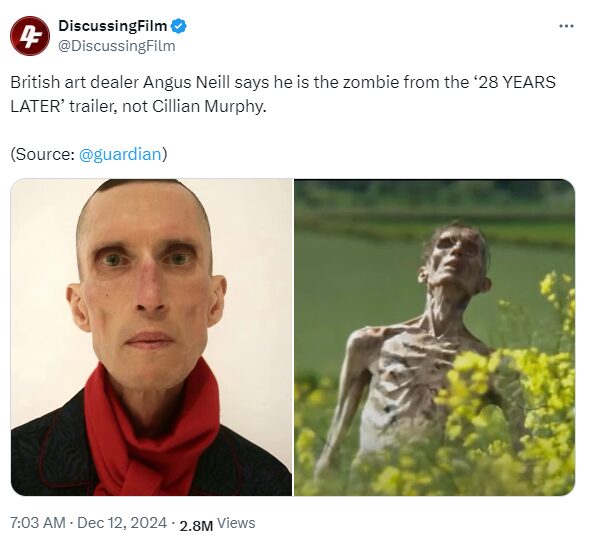Click the blue verified badge
Viewport: 591px width, 546px height.
coord(179,26)
